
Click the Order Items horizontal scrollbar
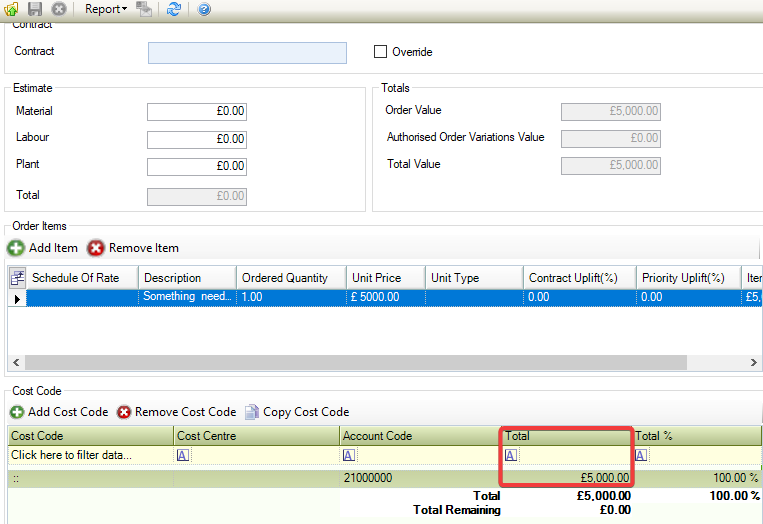point(350,362)
